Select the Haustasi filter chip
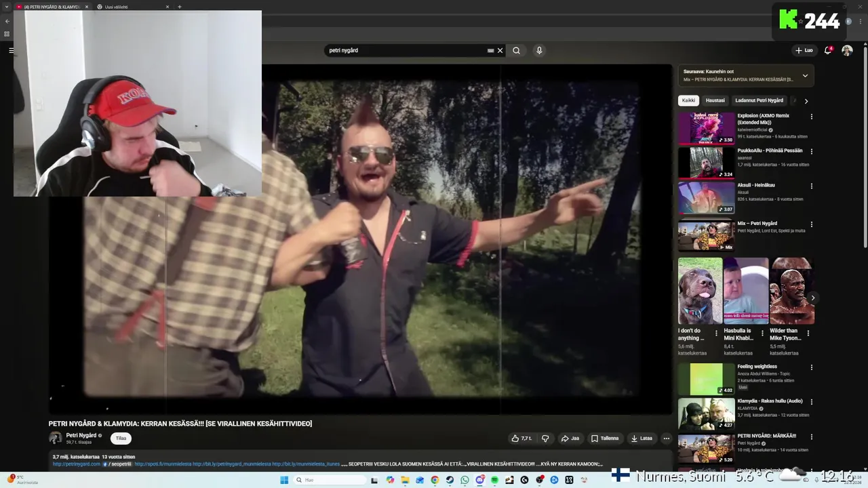 click(715, 100)
